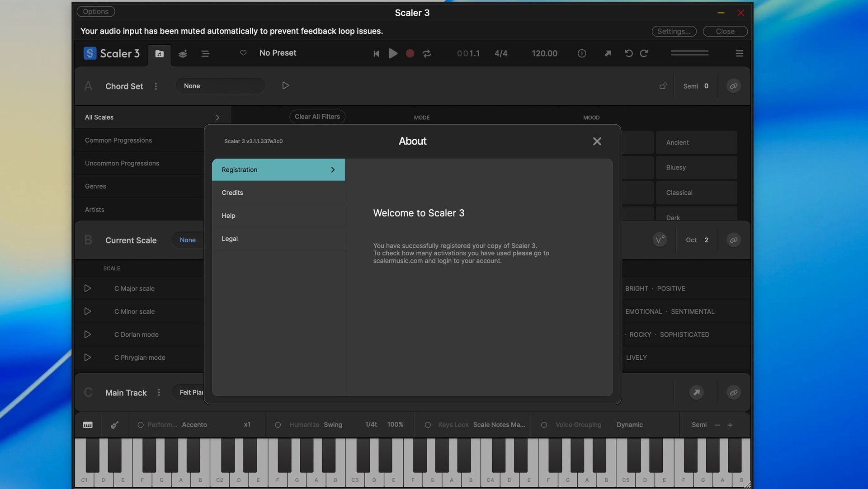Switch to the guitar view icon
Viewport: 868px width, 489px height.
pos(115,425)
